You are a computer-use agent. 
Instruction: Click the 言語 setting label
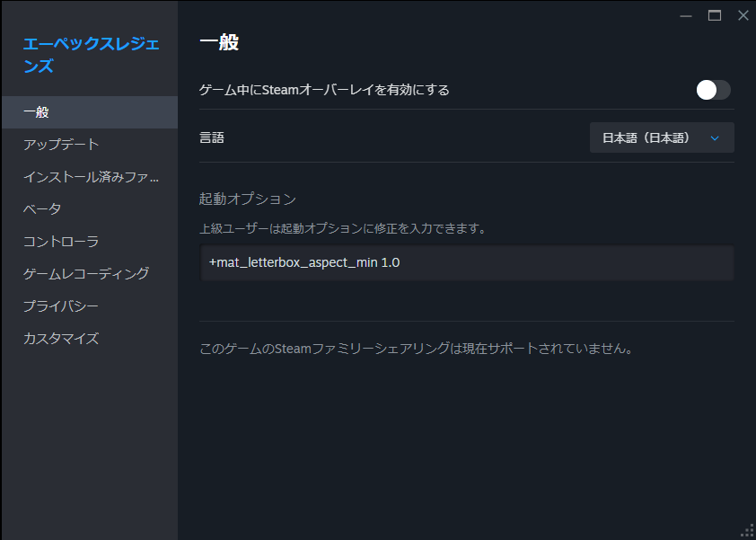coord(212,138)
